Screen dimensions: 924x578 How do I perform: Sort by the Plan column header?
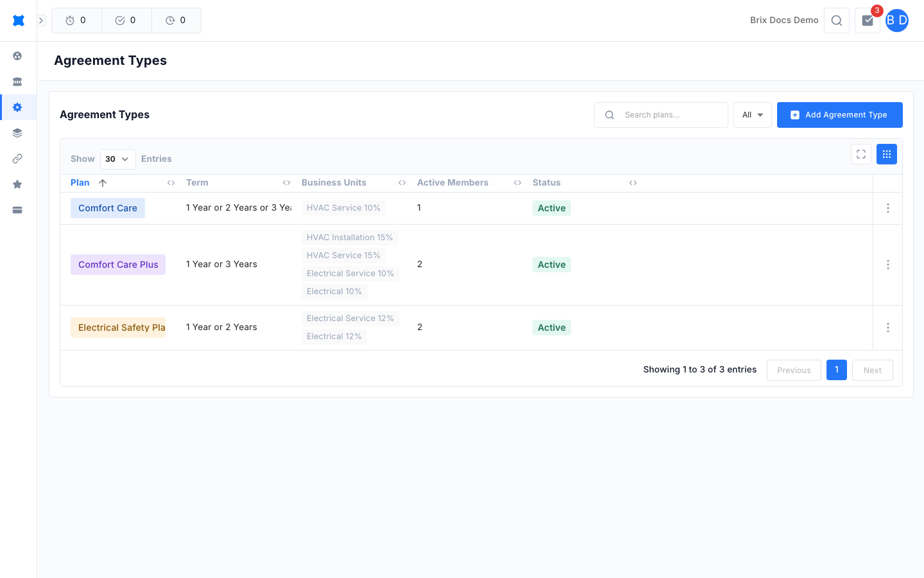click(80, 183)
